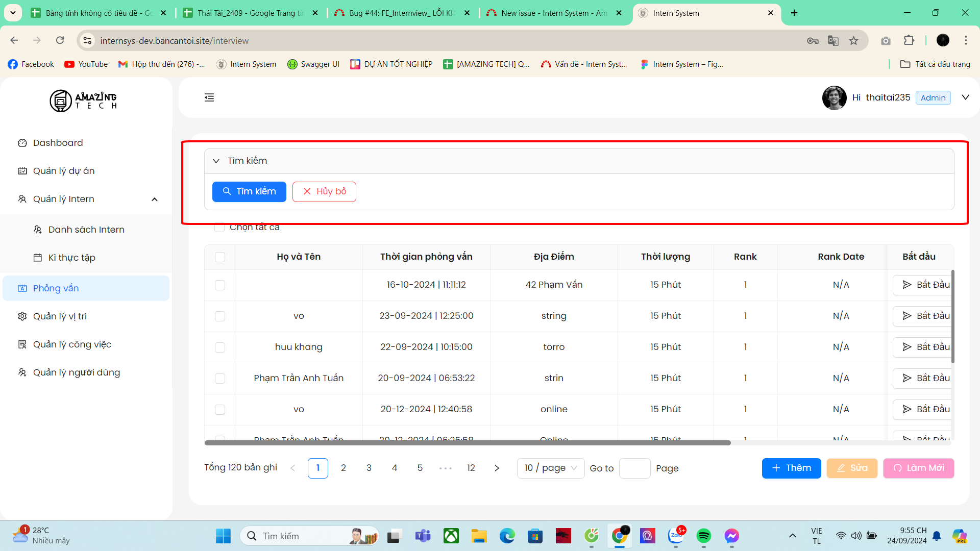This screenshot has width=980, height=551.
Task: Click the Hủy bỏ cancel button
Action: coord(324,192)
